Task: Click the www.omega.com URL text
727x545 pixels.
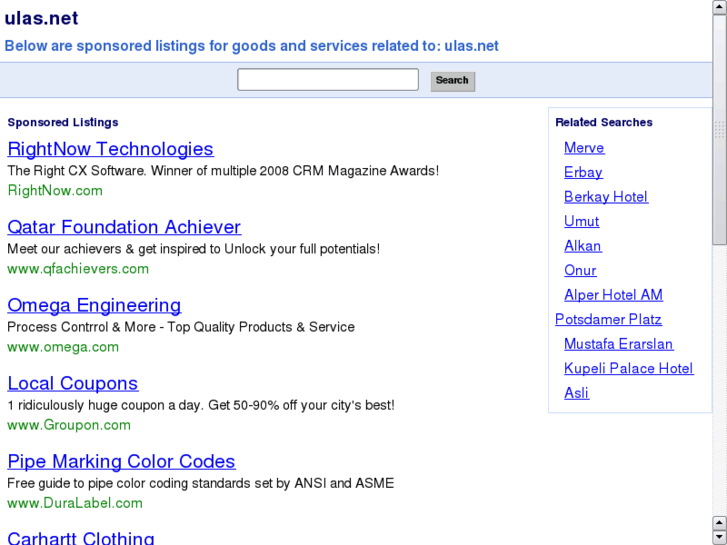Action: click(63, 347)
